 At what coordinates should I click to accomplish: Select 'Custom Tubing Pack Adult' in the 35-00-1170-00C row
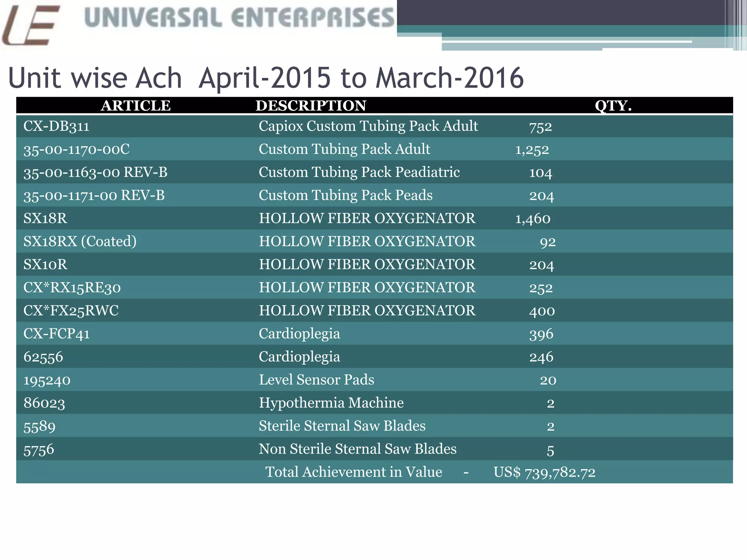click(344, 149)
